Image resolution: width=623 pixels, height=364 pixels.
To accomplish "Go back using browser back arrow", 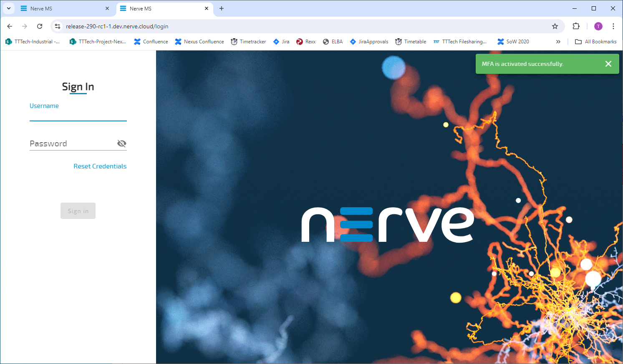I will coord(10,26).
